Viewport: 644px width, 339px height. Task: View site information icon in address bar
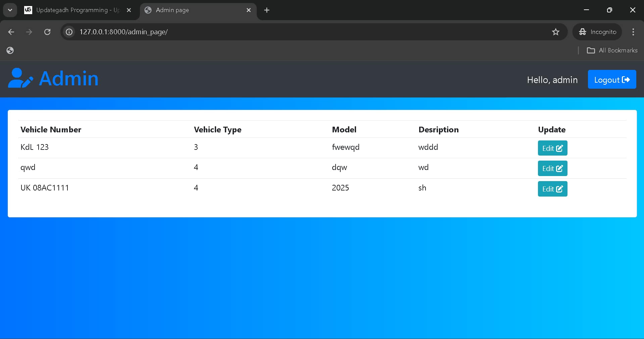point(69,32)
